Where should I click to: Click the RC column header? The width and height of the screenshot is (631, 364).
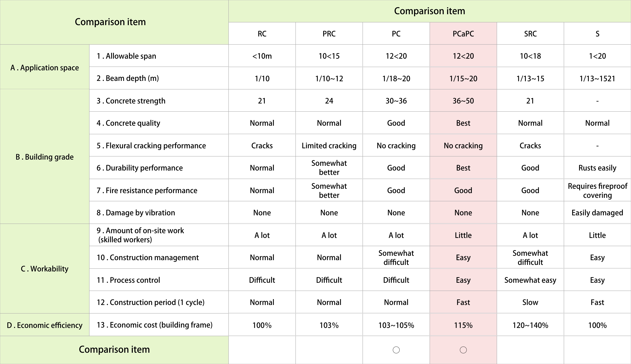262,34
